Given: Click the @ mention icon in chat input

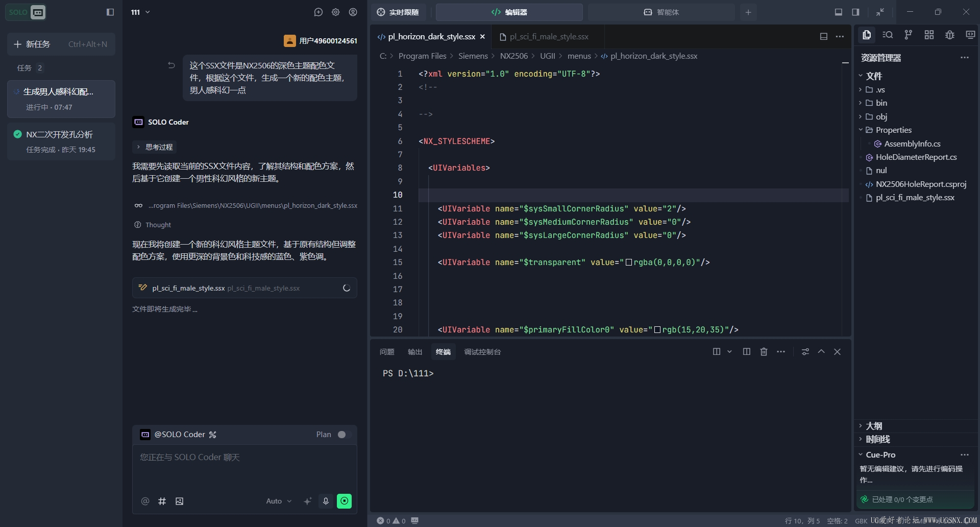Looking at the screenshot, I should tap(145, 501).
